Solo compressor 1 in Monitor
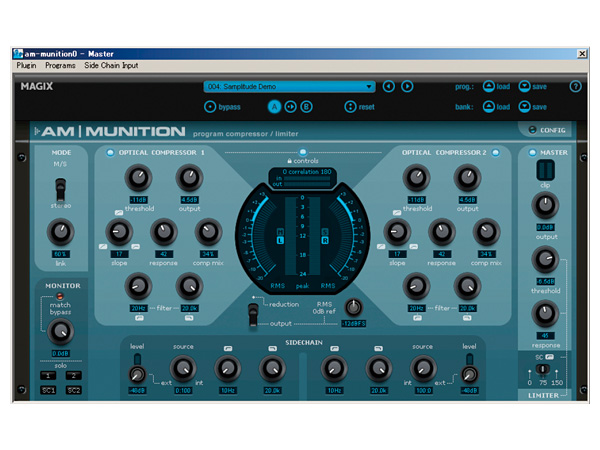 click(48, 376)
